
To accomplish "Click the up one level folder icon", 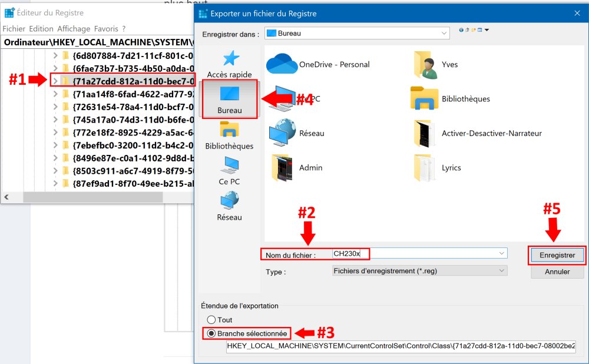I will [467, 30].
